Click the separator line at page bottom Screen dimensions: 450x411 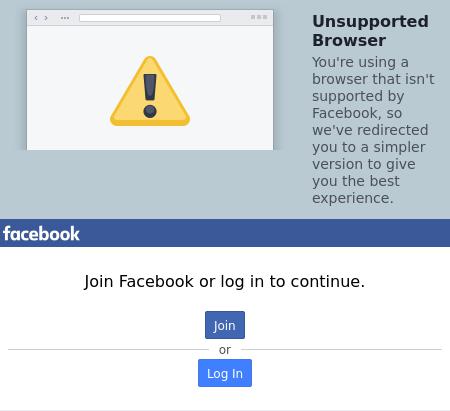pyautogui.click(x=225, y=410)
